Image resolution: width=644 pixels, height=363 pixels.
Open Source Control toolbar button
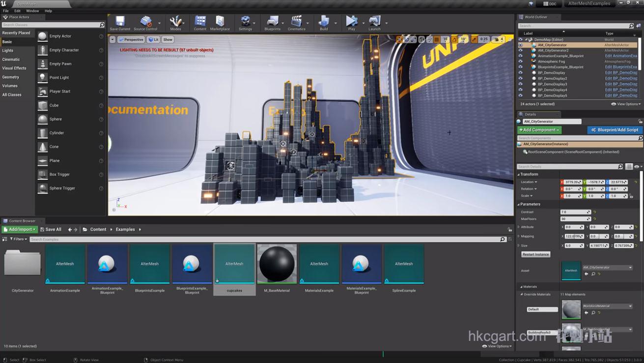145,23
